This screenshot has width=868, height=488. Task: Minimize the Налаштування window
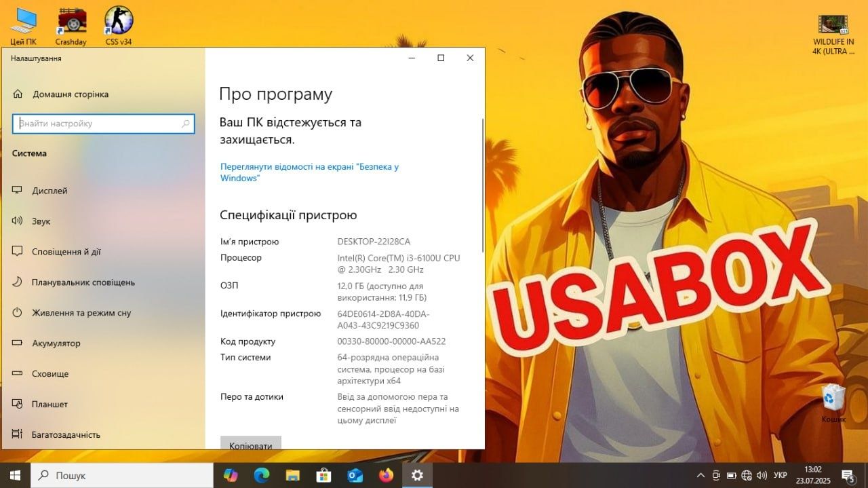coord(412,58)
